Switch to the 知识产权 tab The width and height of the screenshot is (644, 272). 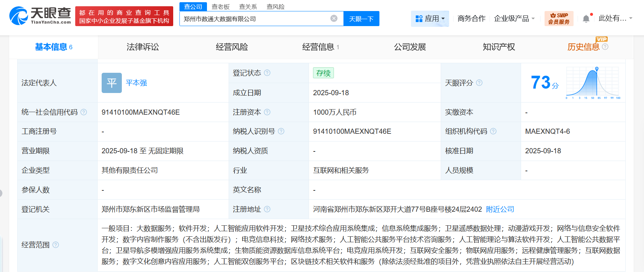[x=499, y=47]
